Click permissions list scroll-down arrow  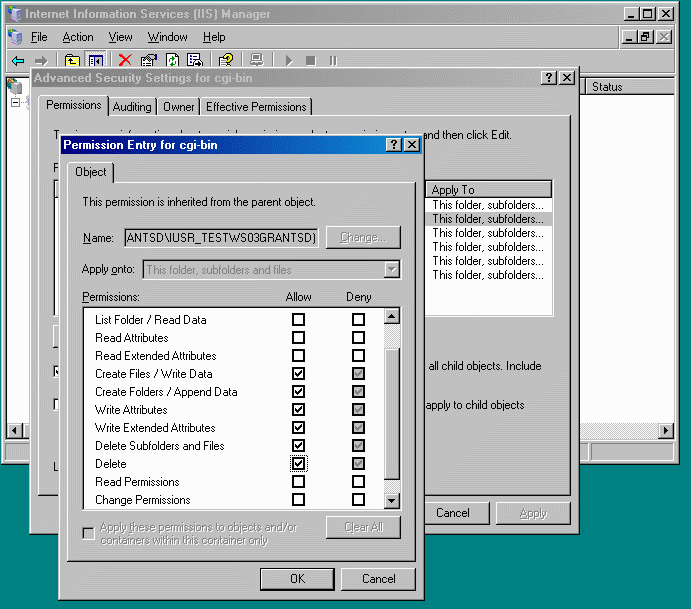tap(392, 501)
